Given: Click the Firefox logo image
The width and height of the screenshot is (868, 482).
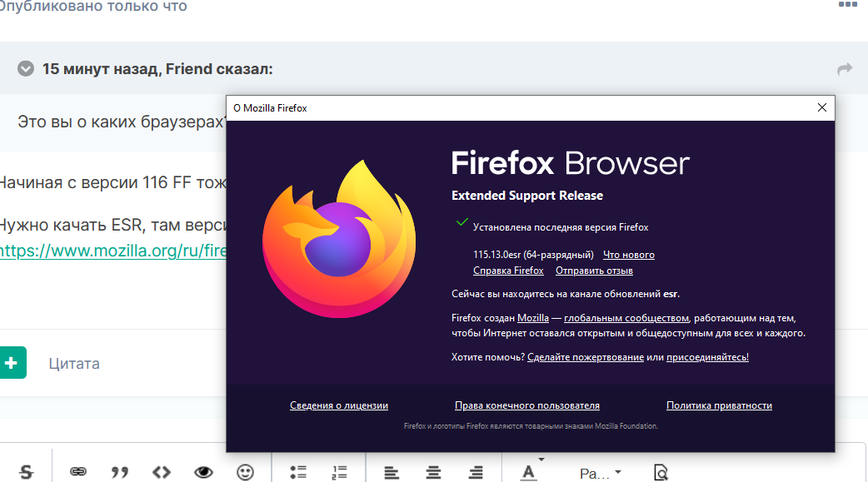Looking at the screenshot, I should click(339, 239).
